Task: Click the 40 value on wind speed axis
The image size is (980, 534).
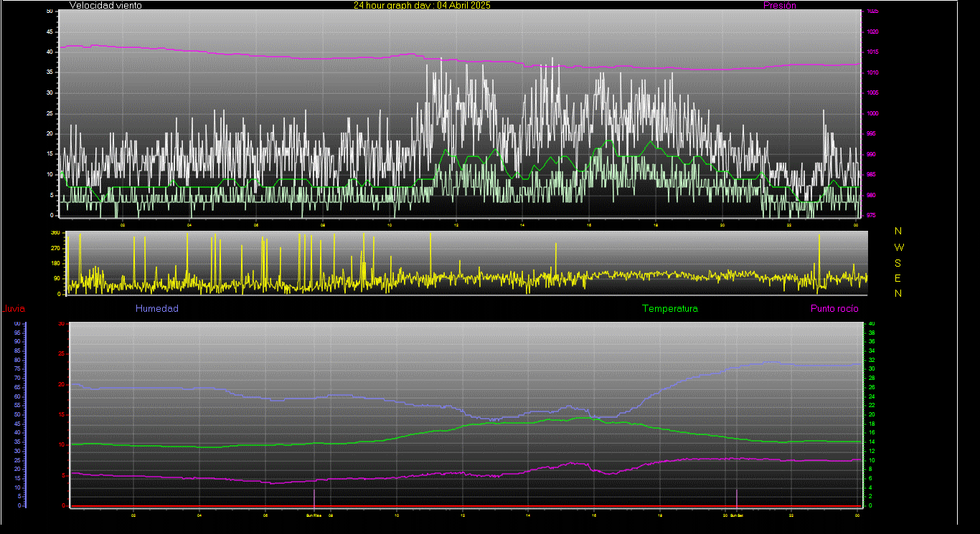Action: point(50,52)
